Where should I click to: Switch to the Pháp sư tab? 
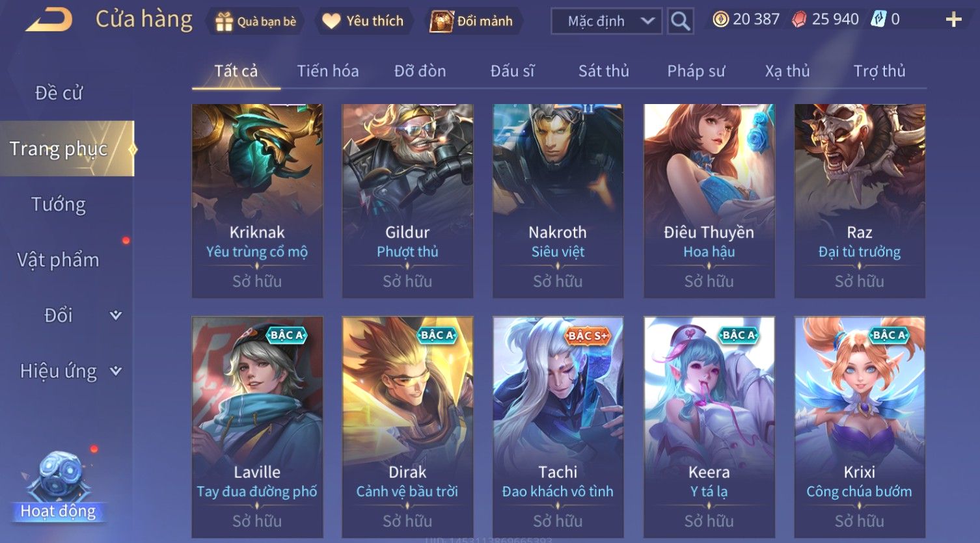click(x=696, y=71)
